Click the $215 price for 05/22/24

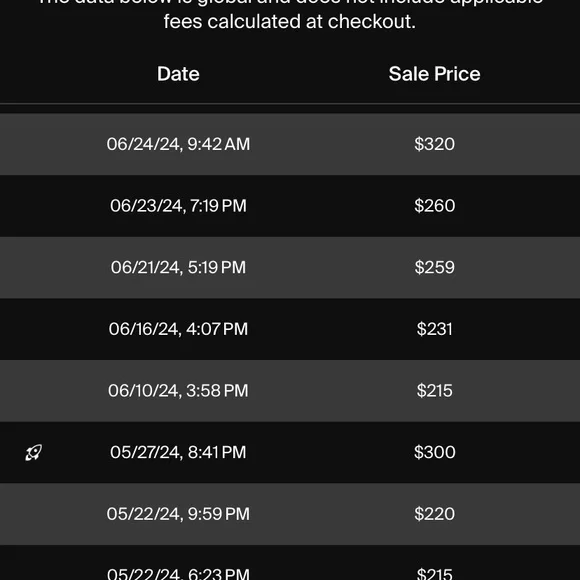pyautogui.click(x=434, y=574)
